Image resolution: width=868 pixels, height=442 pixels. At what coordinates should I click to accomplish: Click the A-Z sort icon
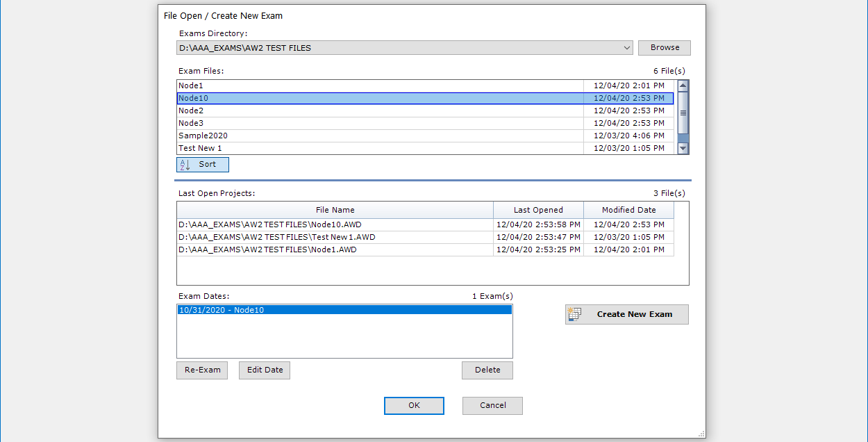(184, 164)
